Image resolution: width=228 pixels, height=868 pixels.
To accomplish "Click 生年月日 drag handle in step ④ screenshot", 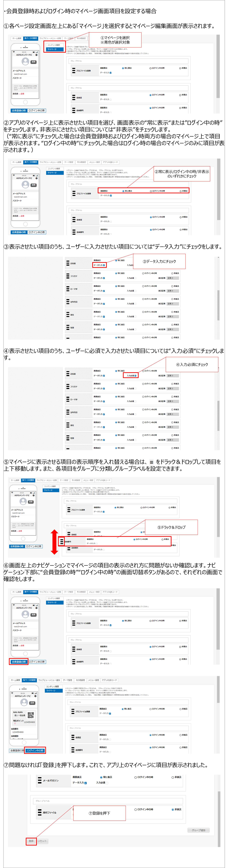I will point(68,412).
